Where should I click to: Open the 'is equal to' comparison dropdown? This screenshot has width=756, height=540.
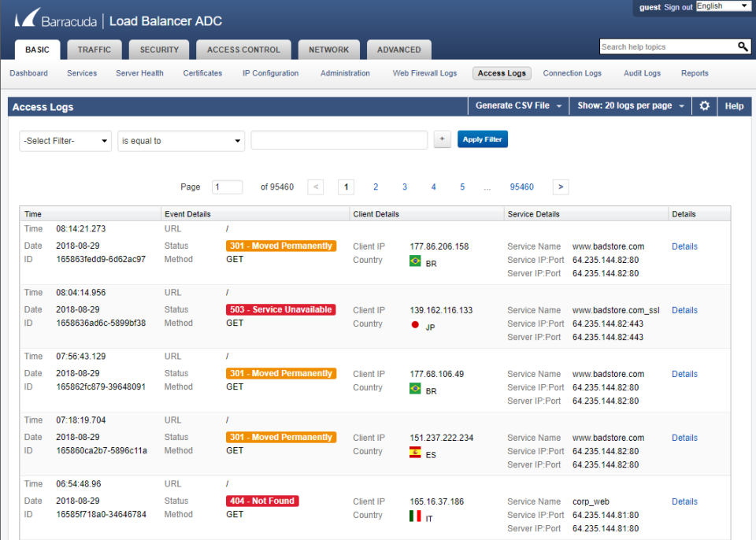point(180,139)
